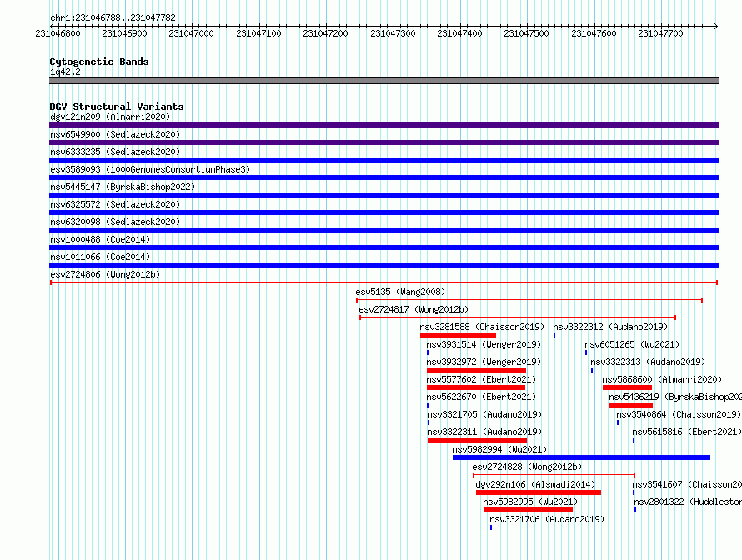Open nsv3540864 (Chaisson2019) label
This screenshot has height=560, width=742.
coord(679,414)
